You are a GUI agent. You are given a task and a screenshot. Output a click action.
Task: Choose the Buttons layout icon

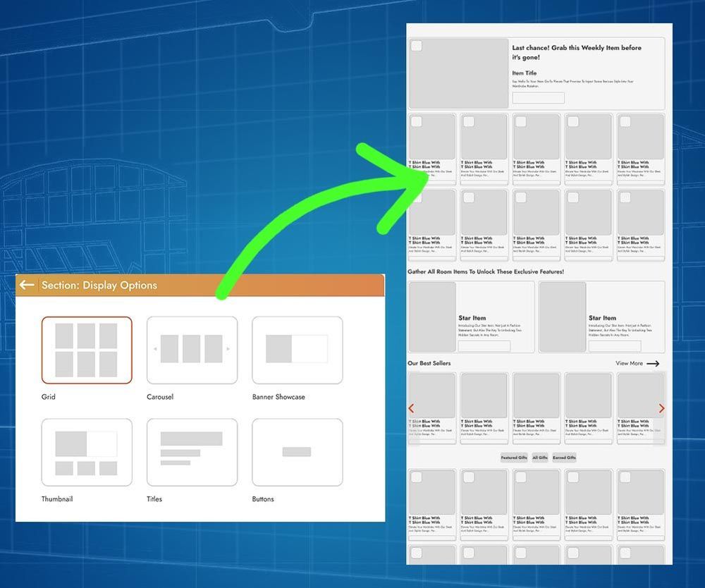click(x=297, y=452)
